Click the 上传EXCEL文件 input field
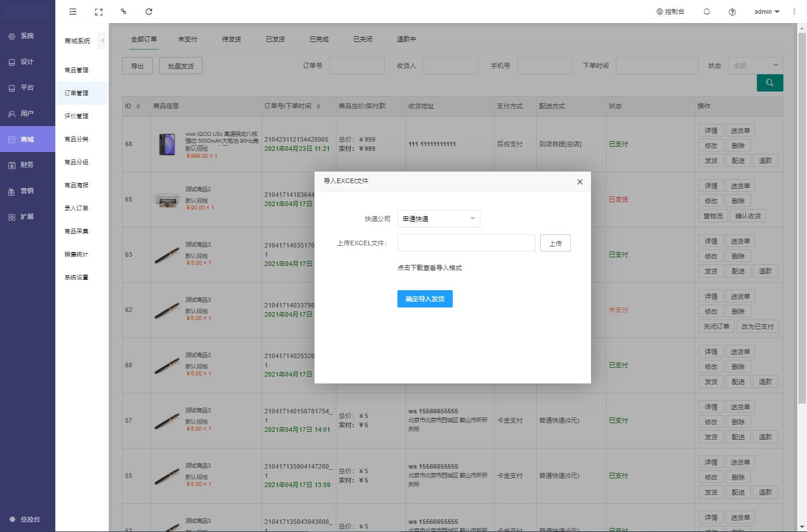Viewport: 807px width, 532px height. [x=466, y=243]
